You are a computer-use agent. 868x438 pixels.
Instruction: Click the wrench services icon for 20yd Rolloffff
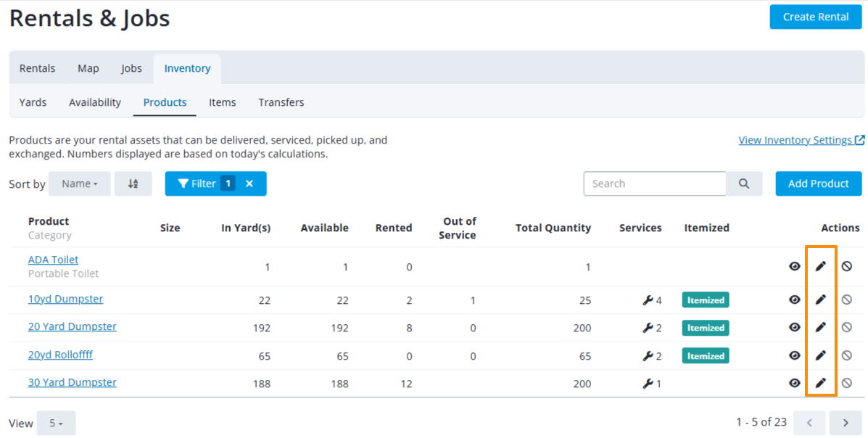648,356
